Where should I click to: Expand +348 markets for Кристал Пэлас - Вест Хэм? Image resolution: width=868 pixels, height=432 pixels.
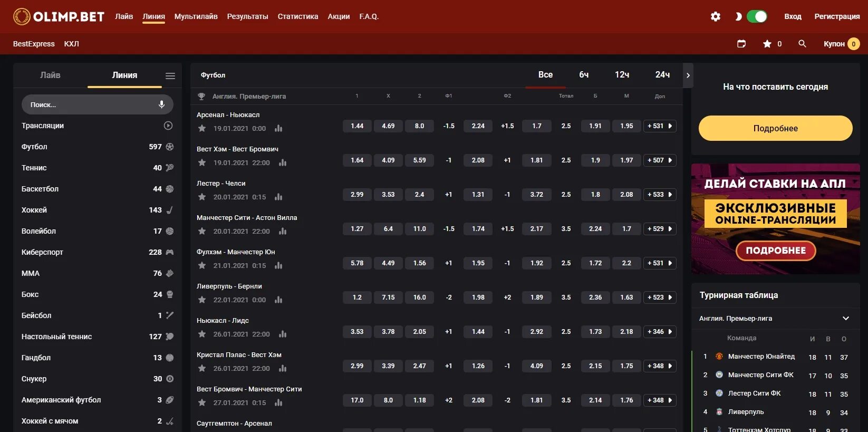point(660,366)
